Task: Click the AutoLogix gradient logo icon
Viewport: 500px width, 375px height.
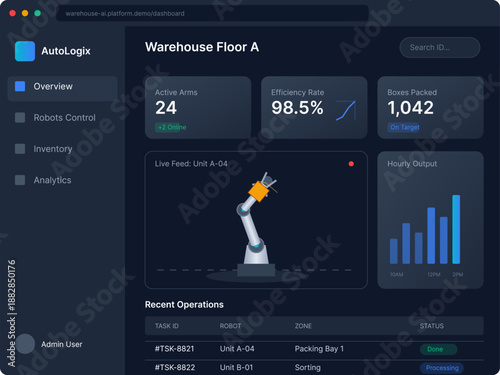Action: click(x=25, y=51)
